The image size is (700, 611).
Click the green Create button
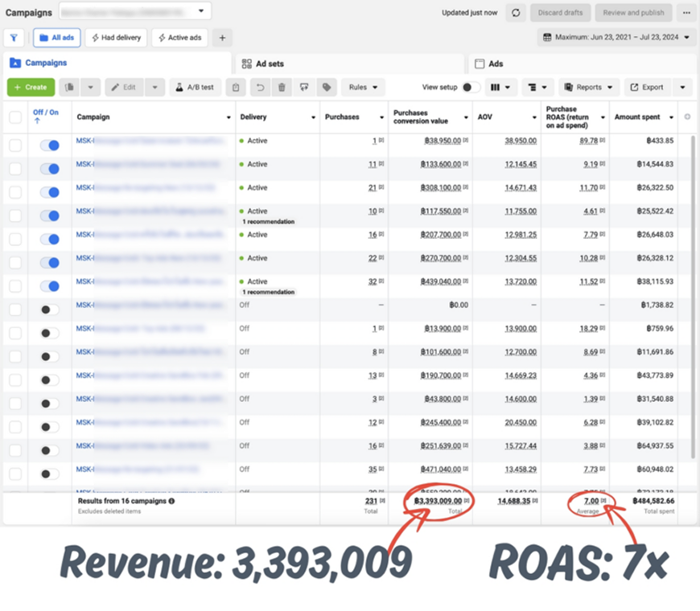[31, 88]
